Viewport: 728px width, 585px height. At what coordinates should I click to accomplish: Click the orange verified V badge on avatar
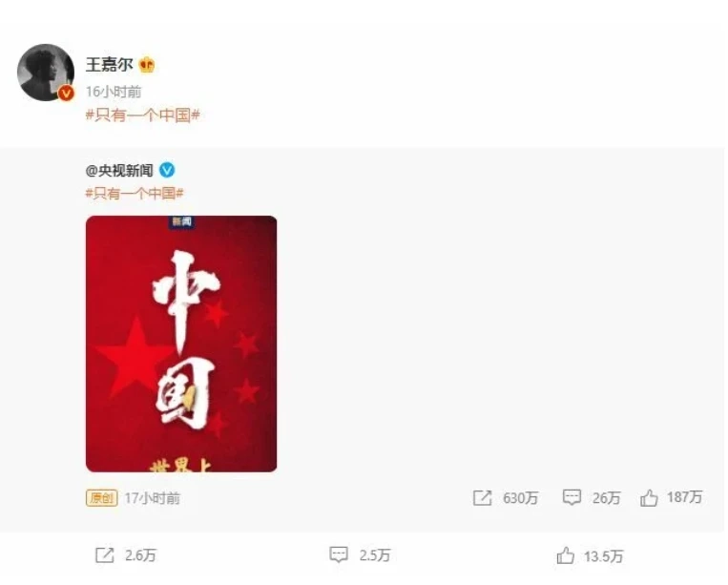67,94
